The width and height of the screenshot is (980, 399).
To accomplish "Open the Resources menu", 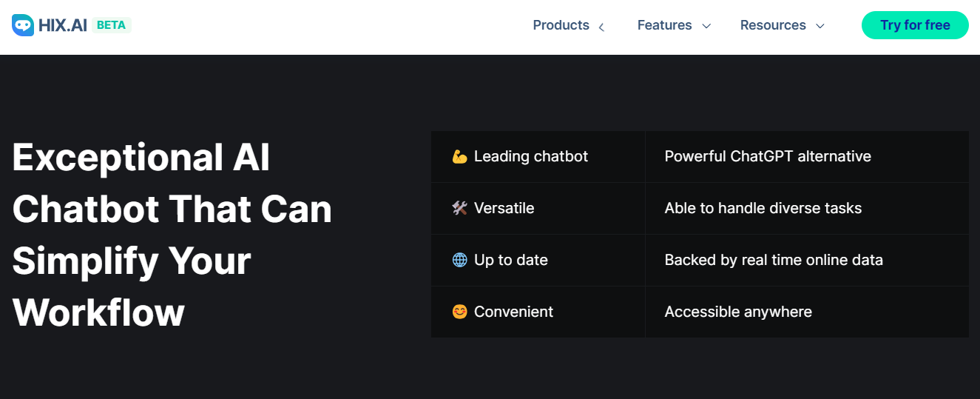I will (x=773, y=25).
